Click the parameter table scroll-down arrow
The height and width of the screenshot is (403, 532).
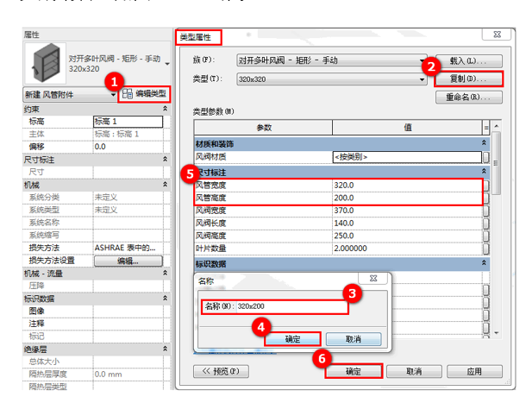pyautogui.click(x=496, y=333)
